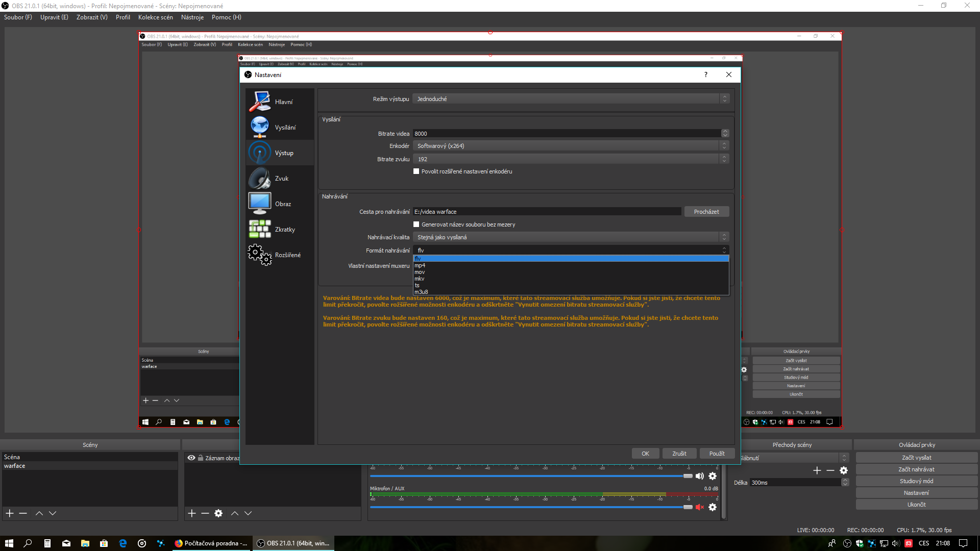
Task: Open Mikrofon / AUX gear settings
Action: coord(713,507)
